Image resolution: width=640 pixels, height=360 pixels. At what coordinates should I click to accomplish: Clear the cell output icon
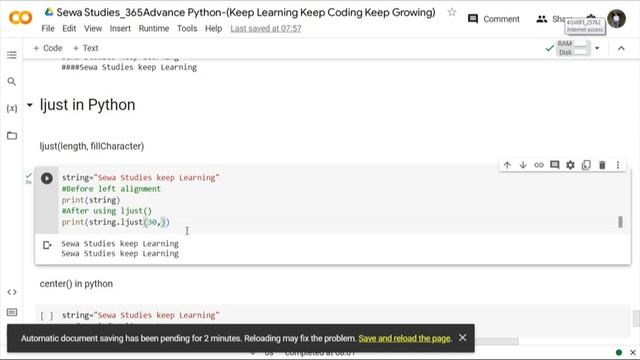47,245
